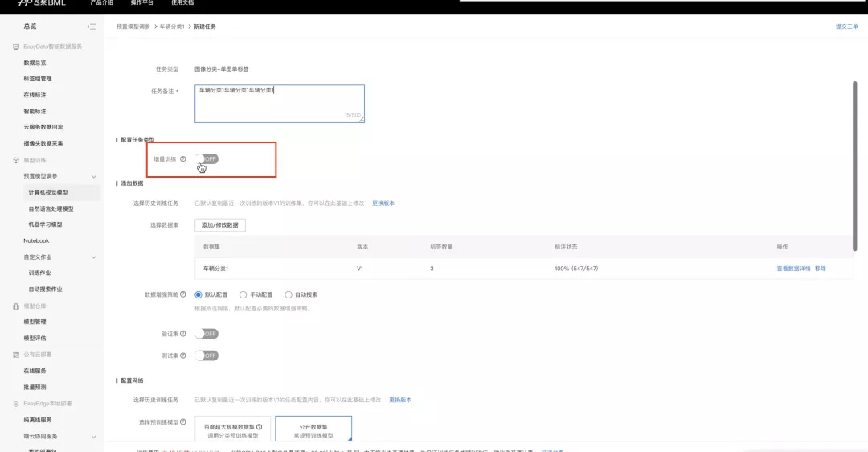Click the EasyEdge本地部署 section icon
This screenshot has width=868, height=452.
[x=16, y=404]
